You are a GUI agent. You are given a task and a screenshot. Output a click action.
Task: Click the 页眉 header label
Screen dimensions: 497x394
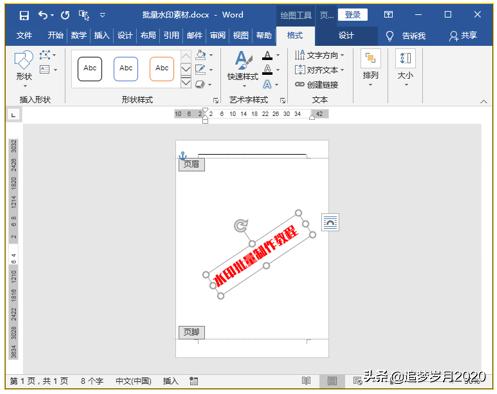coord(191,164)
